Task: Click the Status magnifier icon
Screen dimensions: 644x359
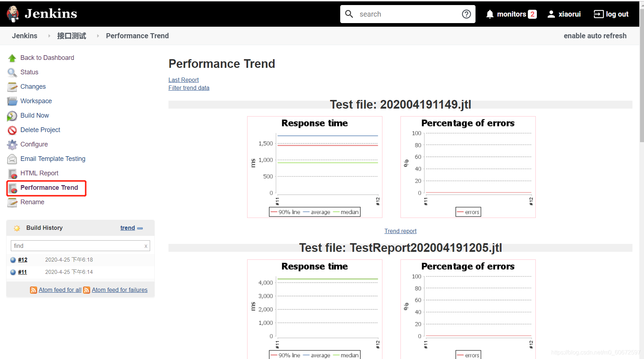Action: pyautogui.click(x=12, y=73)
